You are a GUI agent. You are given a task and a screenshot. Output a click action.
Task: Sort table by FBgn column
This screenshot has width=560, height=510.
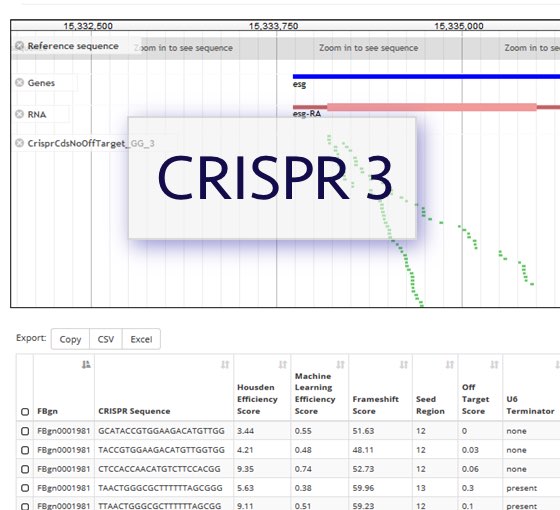click(86, 365)
